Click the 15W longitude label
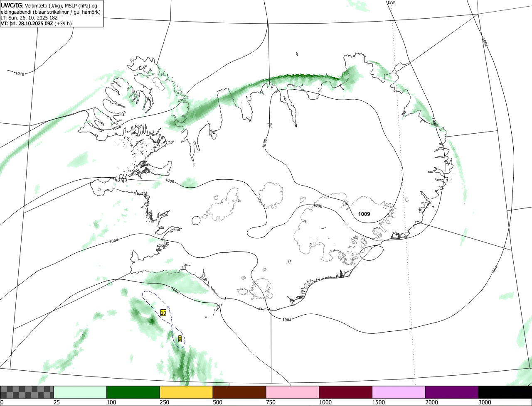Viewport: 532px width, 406px height. (x=391, y=2)
